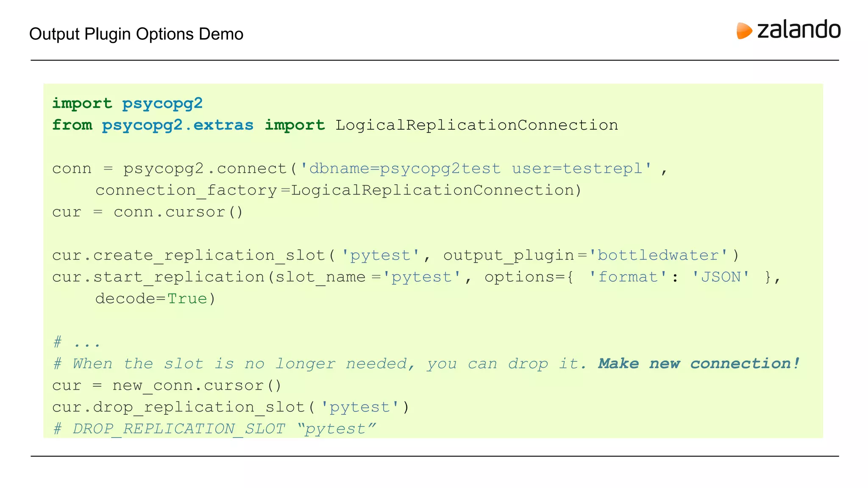Screen dimensions: 868x488
Task: Click the cur.drop_replication_slot('pytest') line
Action: pyautogui.click(x=231, y=407)
